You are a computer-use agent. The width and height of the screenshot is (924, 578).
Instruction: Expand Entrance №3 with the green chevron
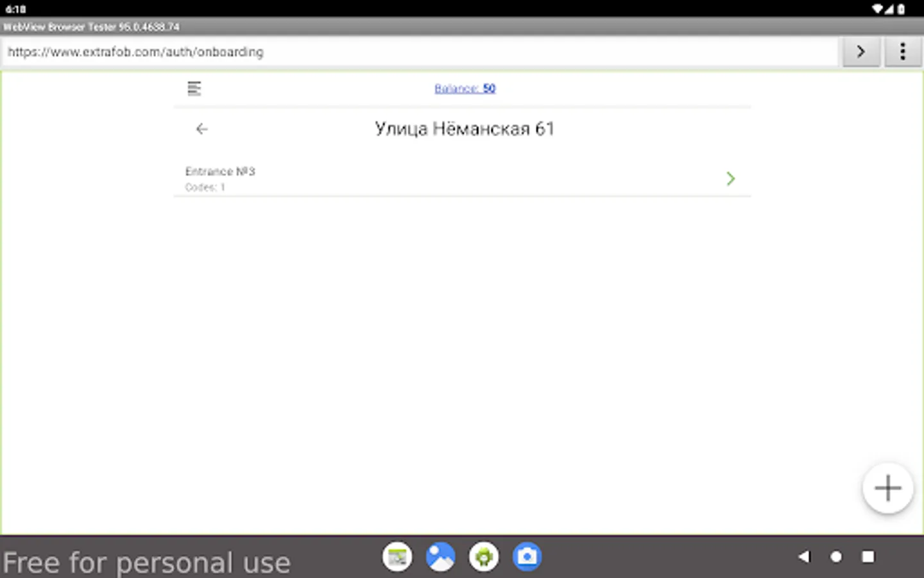tap(730, 179)
